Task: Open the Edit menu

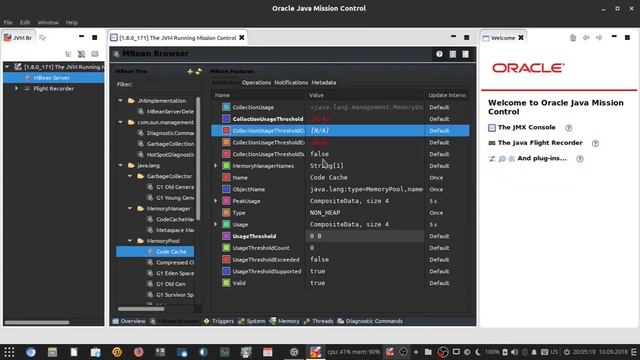Action: pos(25,22)
